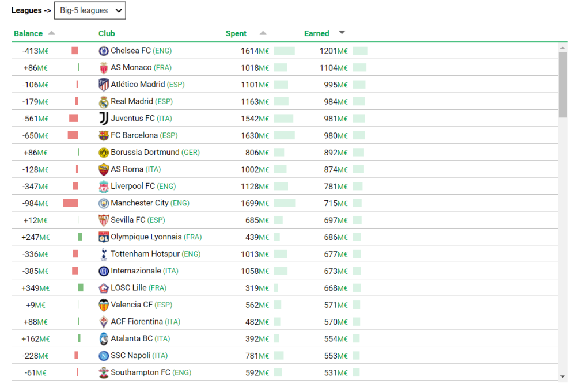Toggle descending sort arrow beside Earned
Image resolution: width=576 pixels, height=392 pixels.
(x=342, y=32)
